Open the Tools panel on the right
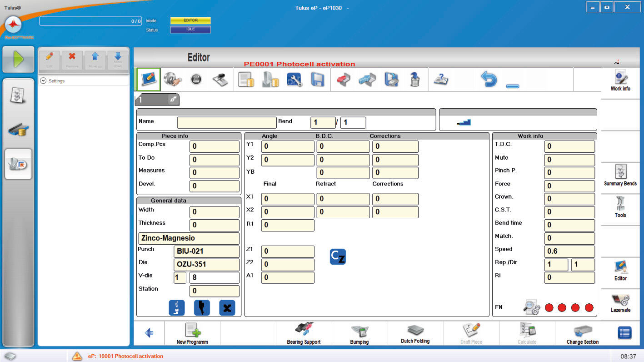The width and height of the screenshot is (644, 362). (620, 206)
